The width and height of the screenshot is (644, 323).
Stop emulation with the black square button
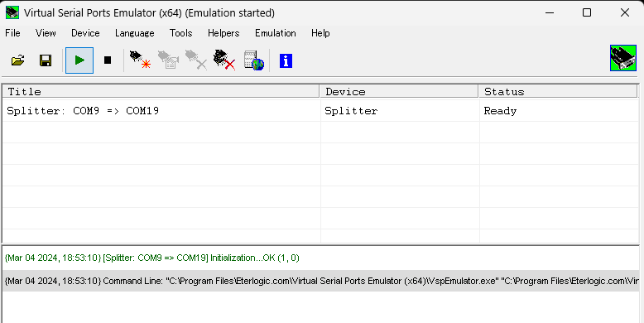tap(108, 60)
